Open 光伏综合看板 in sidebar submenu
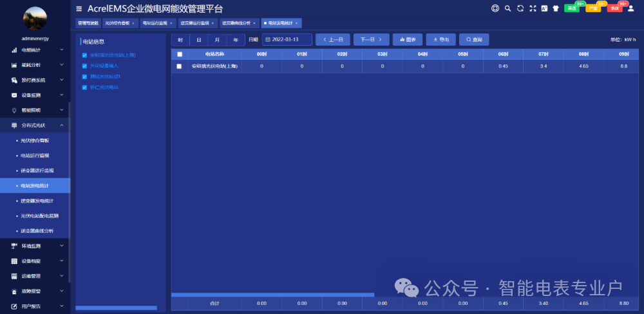This screenshot has height=314, width=644. tap(35, 140)
